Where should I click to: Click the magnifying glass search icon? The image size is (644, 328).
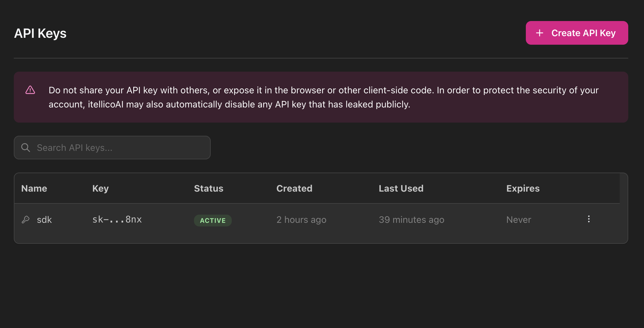(26, 148)
